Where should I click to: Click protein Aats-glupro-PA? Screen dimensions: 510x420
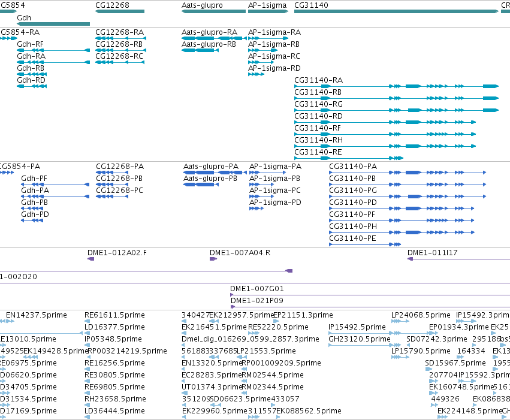tap(211, 167)
